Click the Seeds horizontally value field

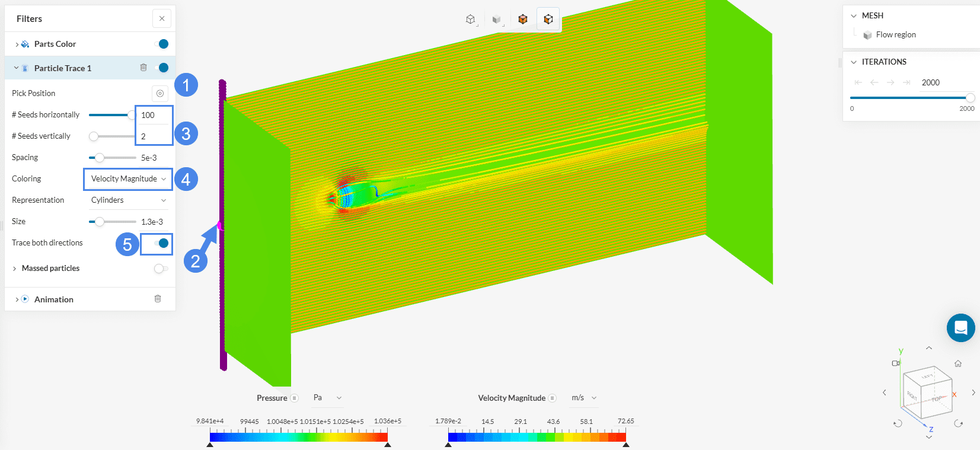point(154,115)
